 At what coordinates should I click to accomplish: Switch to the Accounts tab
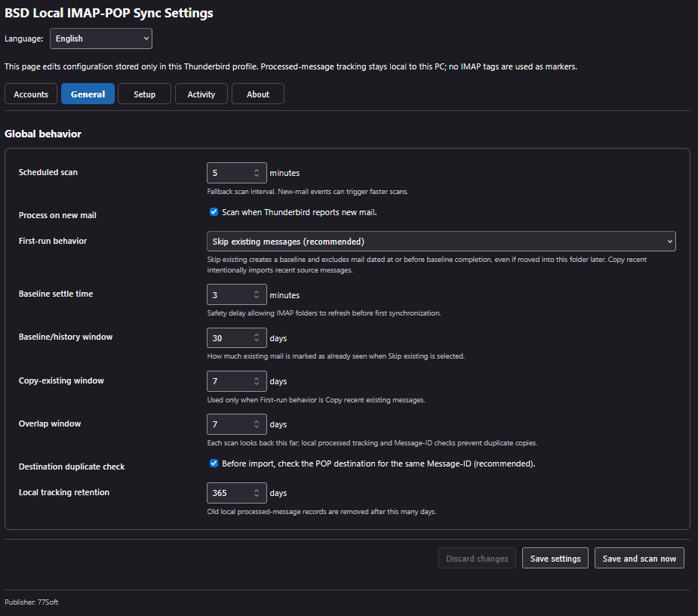click(x=31, y=94)
